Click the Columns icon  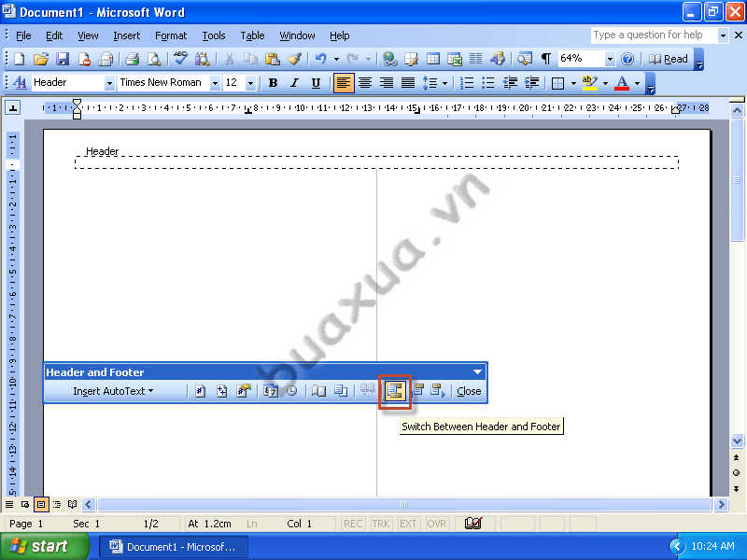point(476,59)
